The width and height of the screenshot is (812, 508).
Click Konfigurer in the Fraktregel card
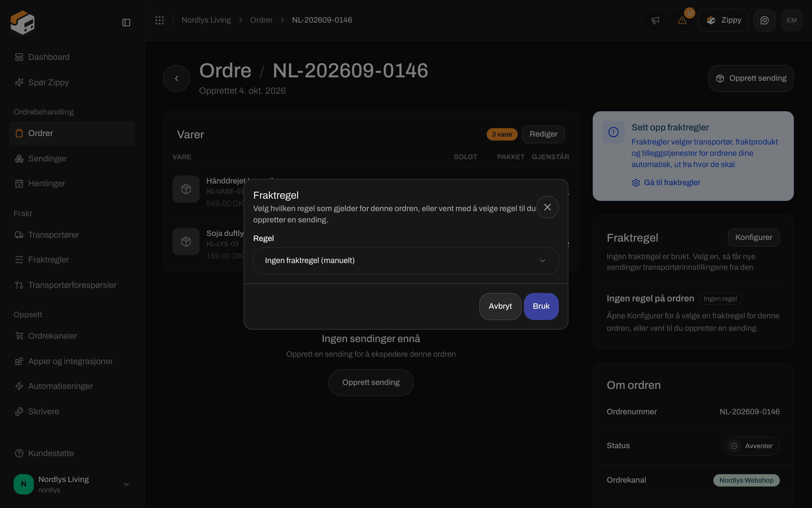tap(754, 237)
